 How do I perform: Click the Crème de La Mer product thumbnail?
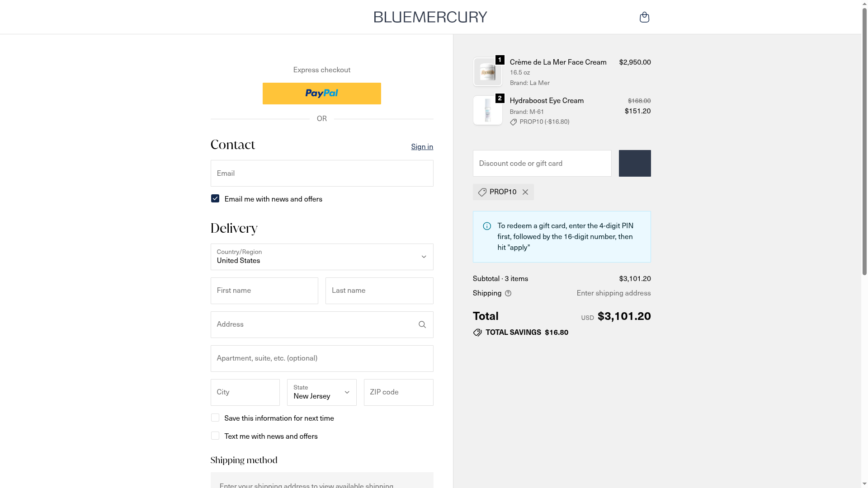click(487, 72)
